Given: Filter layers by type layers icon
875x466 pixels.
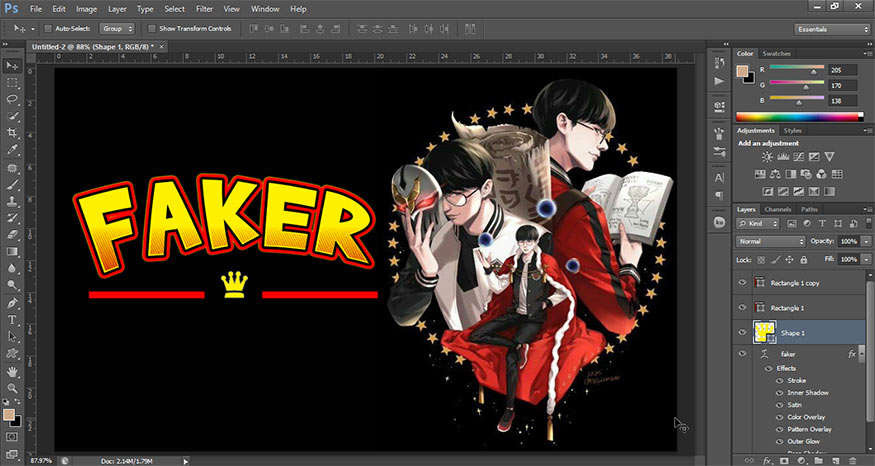Looking at the screenshot, I should (x=822, y=223).
